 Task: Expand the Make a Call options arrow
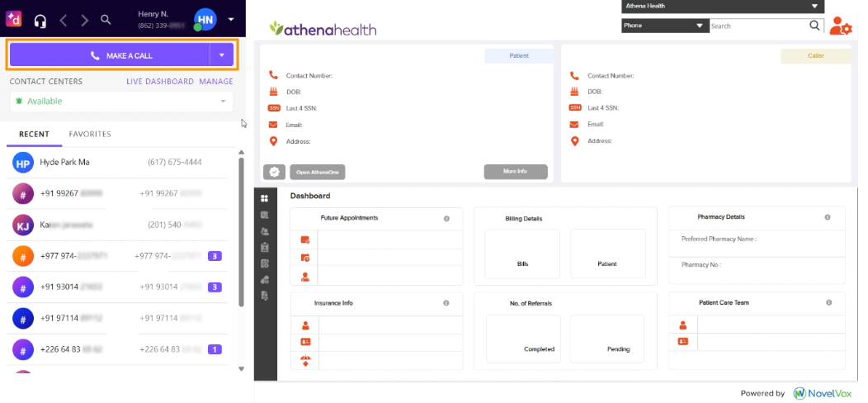coord(222,55)
